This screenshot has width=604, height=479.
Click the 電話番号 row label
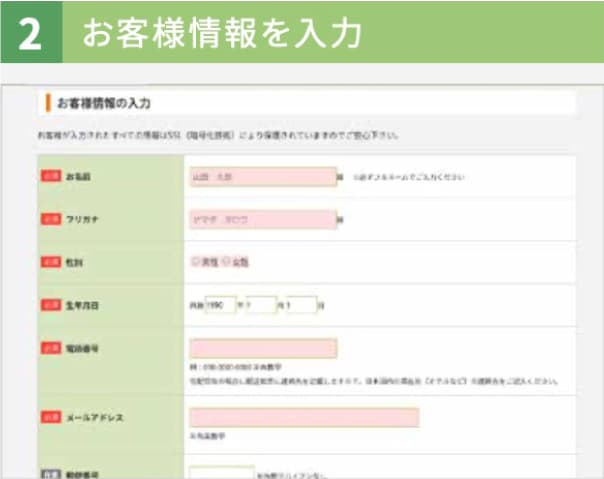coord(82,349)
